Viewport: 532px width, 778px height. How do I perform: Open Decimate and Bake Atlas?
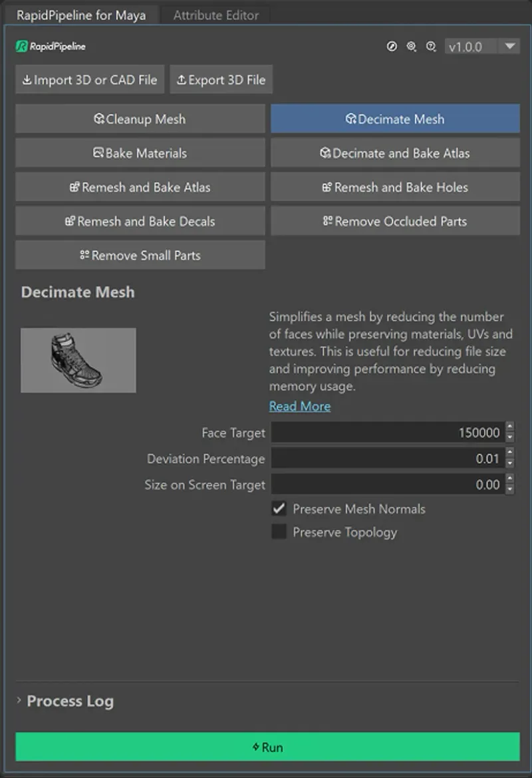(x=395, y=152)
